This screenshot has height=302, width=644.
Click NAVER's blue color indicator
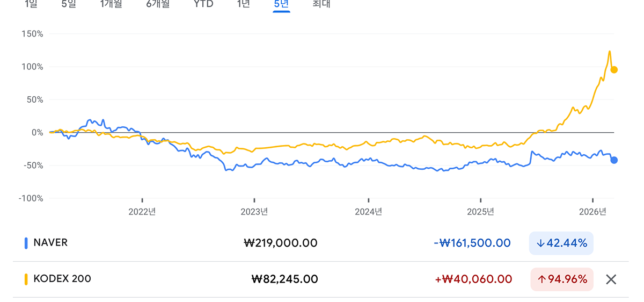pyautogui.click(x=26, y=243)
